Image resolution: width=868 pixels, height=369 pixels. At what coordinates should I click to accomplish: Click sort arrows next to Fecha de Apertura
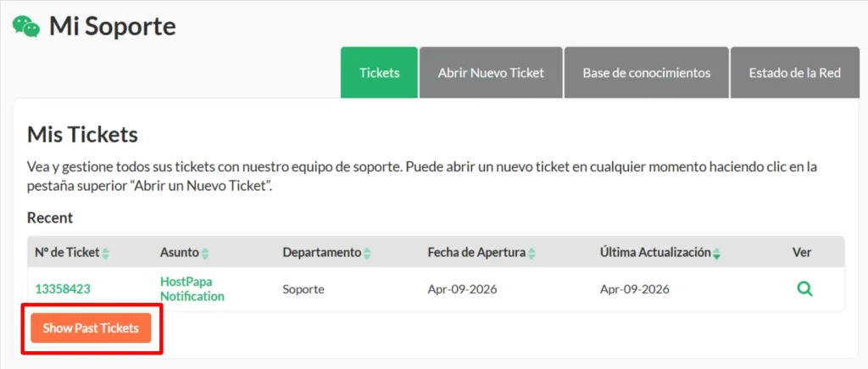click(x=531, y=254)
